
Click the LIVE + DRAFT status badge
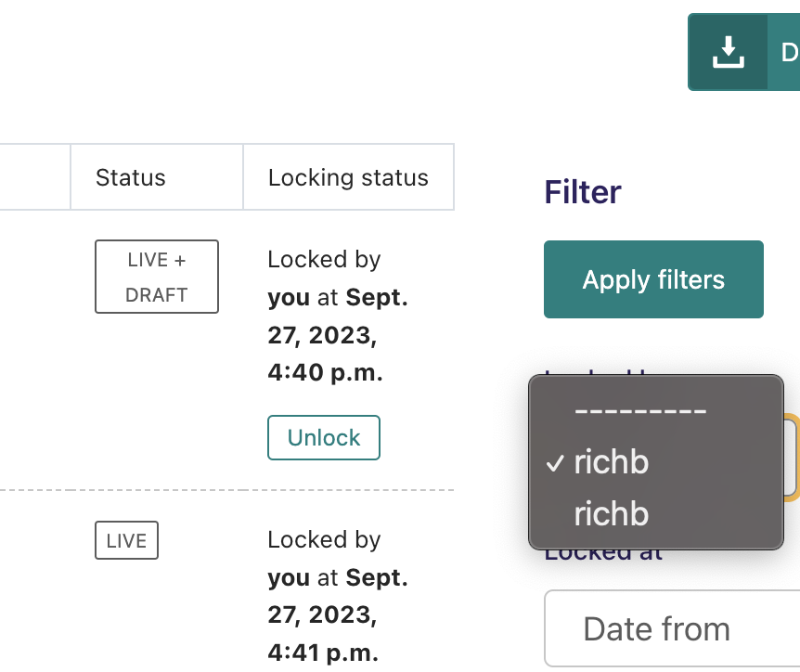click(x=156, y=276)
